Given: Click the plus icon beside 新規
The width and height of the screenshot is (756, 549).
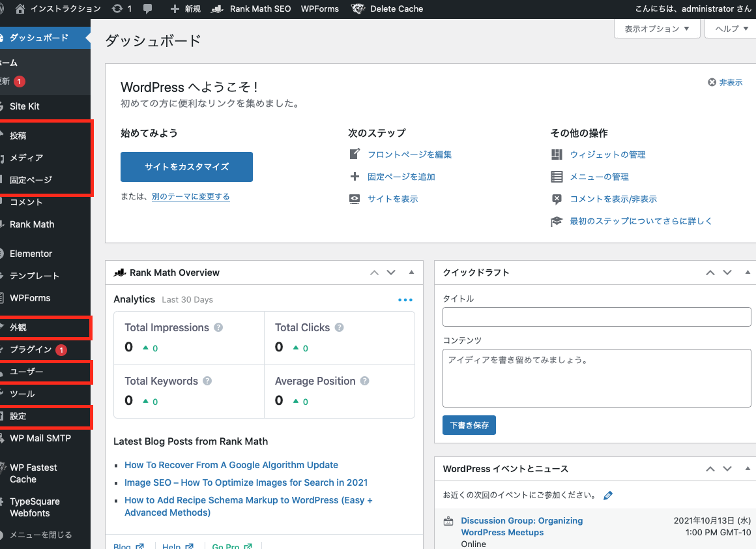Looking at the screenshot, I should click(175, 8).
